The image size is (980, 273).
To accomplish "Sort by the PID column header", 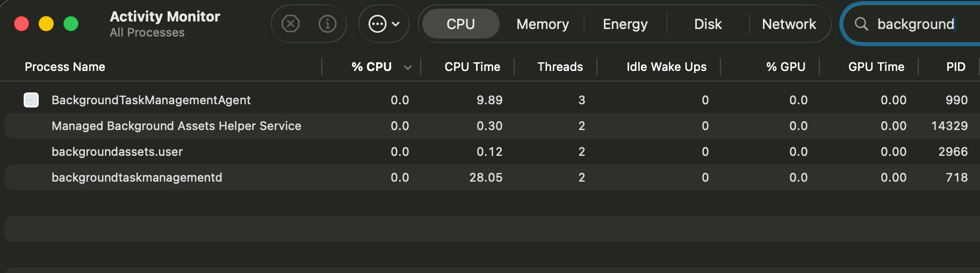I will click(x=955, y=67).
